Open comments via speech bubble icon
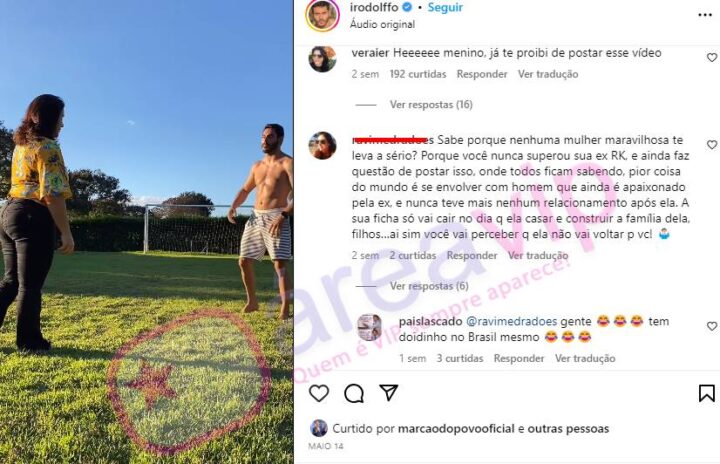The height and width of the screenshot is (464, 720). [x=354, y=393]
